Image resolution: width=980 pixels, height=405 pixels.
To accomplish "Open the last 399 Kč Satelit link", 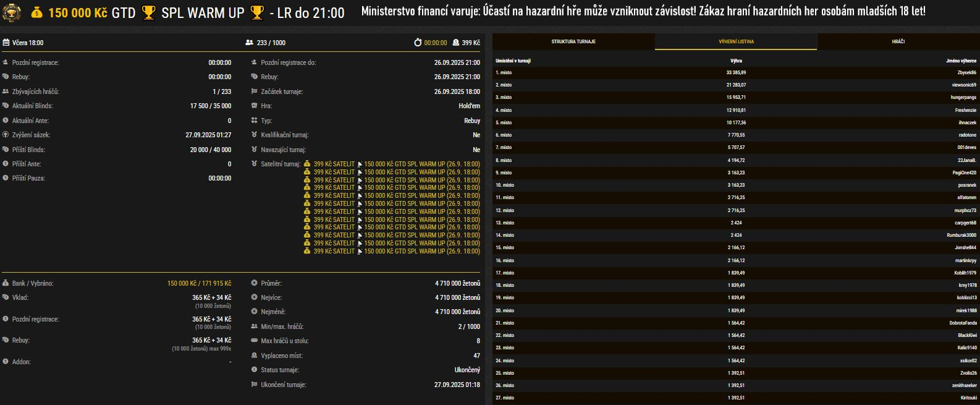I will coord(334,251).
